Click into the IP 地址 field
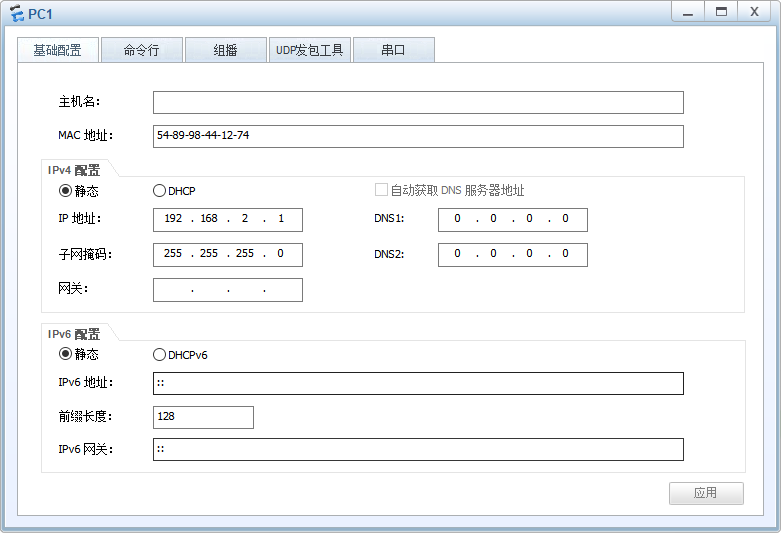This screenshot has width=781, height=533. (x=228, y=220)
